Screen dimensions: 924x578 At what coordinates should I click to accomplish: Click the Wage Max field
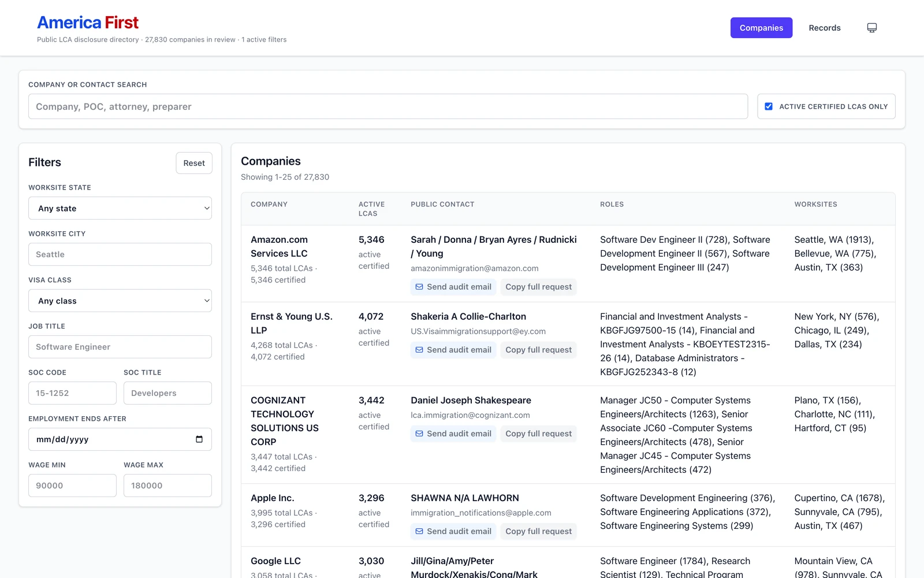(x=167, y=486)
